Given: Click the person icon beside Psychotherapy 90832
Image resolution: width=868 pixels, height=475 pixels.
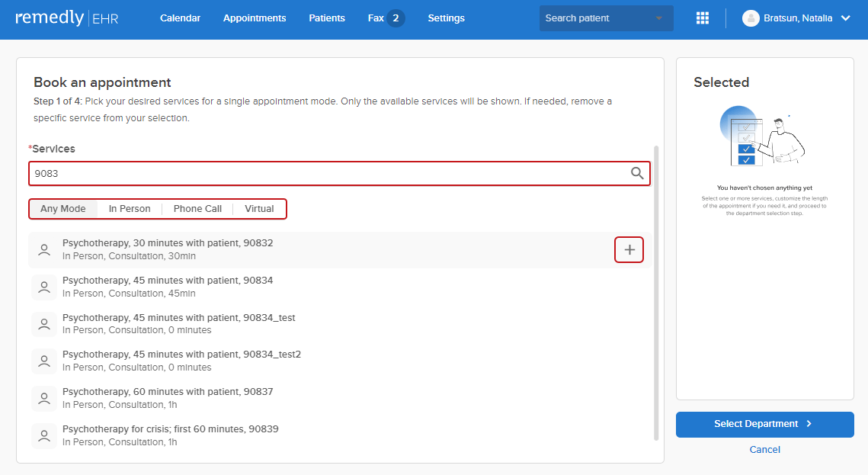Looking at the screenshot, I should coord(43,249).
